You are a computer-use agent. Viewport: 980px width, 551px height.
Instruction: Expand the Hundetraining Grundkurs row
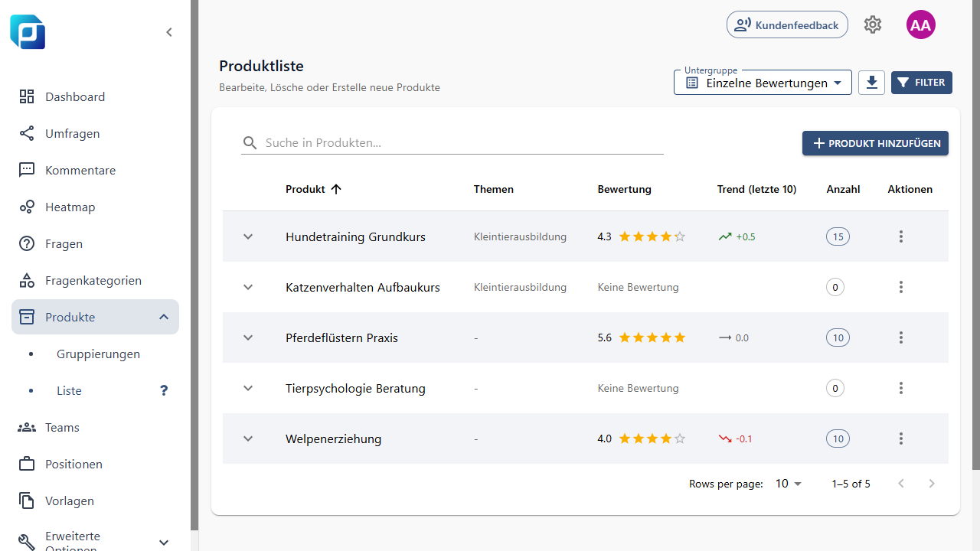coord(248,236)
